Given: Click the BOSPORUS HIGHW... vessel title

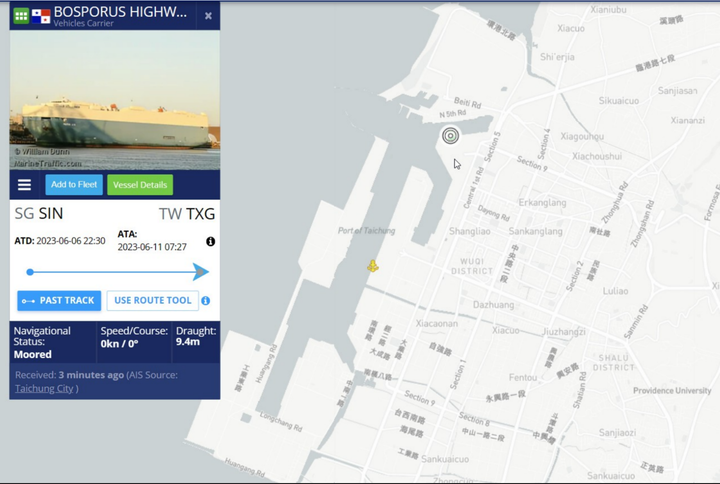Looking at the screenshot, I should 120,11.
